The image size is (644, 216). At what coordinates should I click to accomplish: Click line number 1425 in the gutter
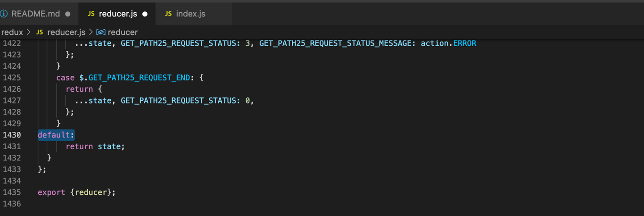[12, 78]
